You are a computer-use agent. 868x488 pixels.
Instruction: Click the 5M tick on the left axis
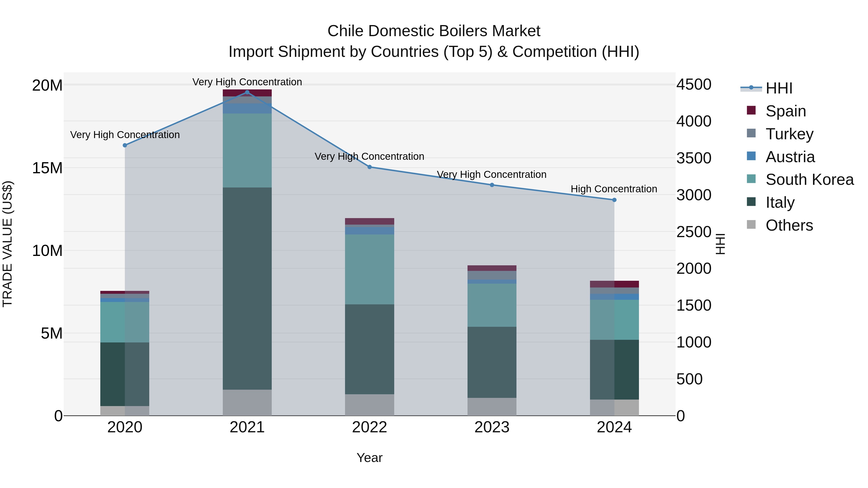tap(52, 334)
